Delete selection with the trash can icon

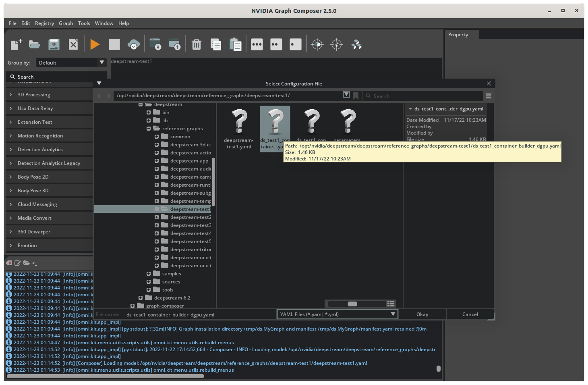click(197, 44)
